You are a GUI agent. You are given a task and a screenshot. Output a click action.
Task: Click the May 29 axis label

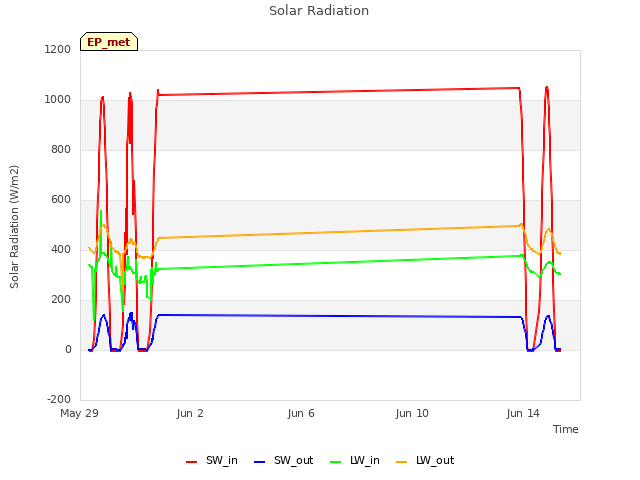click(x=80, y=413)
